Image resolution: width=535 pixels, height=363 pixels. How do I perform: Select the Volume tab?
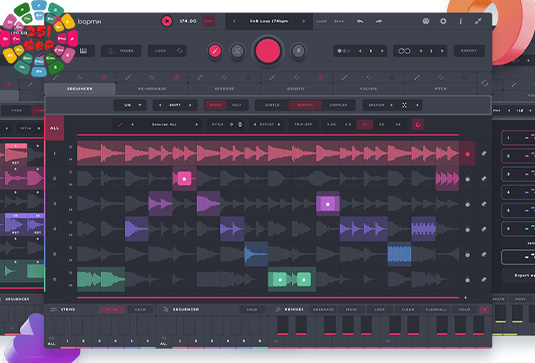(x=368, y=89)
